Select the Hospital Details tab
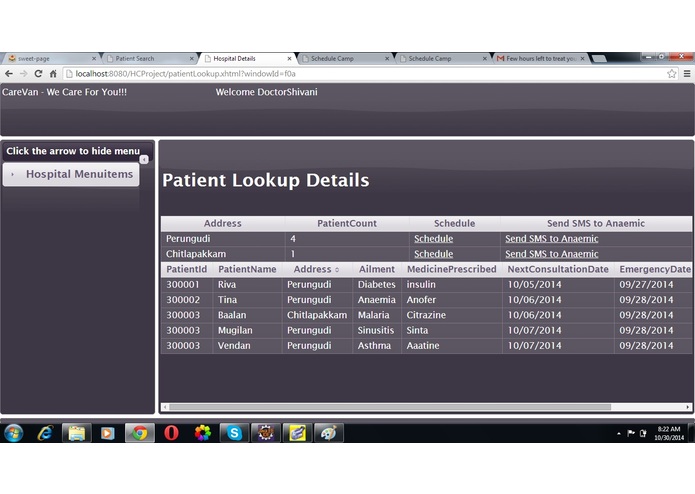Screen dimensions: 695x494 pos(246,58)
